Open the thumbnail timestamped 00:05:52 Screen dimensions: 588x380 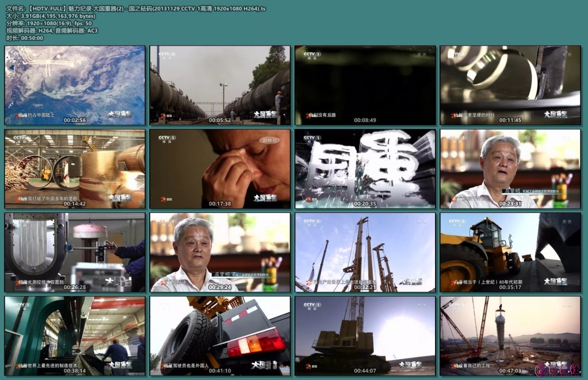(x=220, y=85)
